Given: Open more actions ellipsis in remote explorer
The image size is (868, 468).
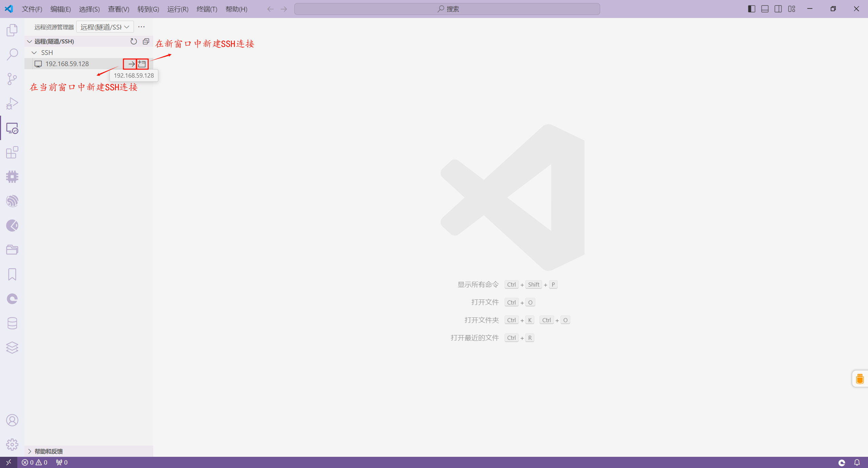Looking at the screenshot, I should (141, 27).
